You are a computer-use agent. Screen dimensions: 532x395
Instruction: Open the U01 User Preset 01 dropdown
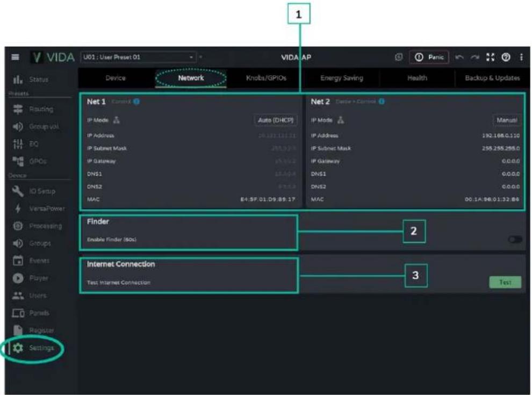tap(139, 57)
